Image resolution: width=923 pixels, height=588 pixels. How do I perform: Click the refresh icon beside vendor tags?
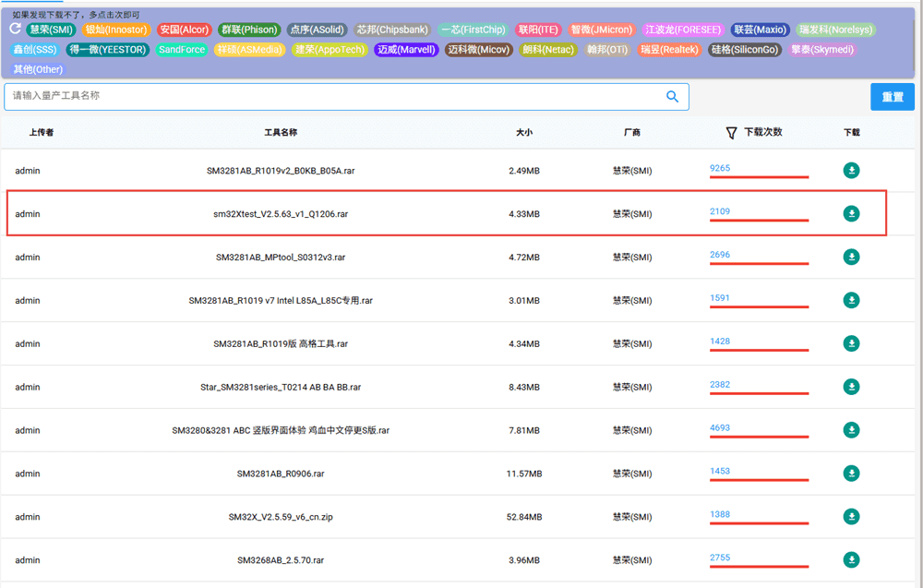(x=16, y=30)
